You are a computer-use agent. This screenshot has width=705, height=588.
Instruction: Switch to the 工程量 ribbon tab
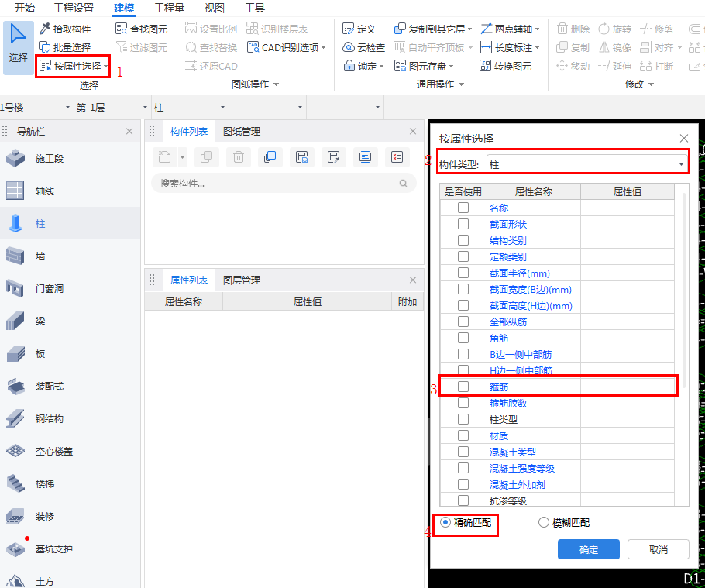[170, 8]
